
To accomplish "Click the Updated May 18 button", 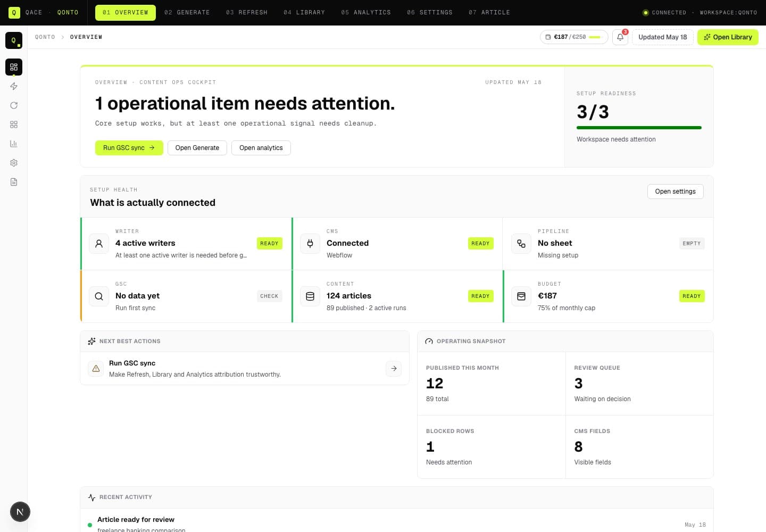I will click(x=663, y=37).
